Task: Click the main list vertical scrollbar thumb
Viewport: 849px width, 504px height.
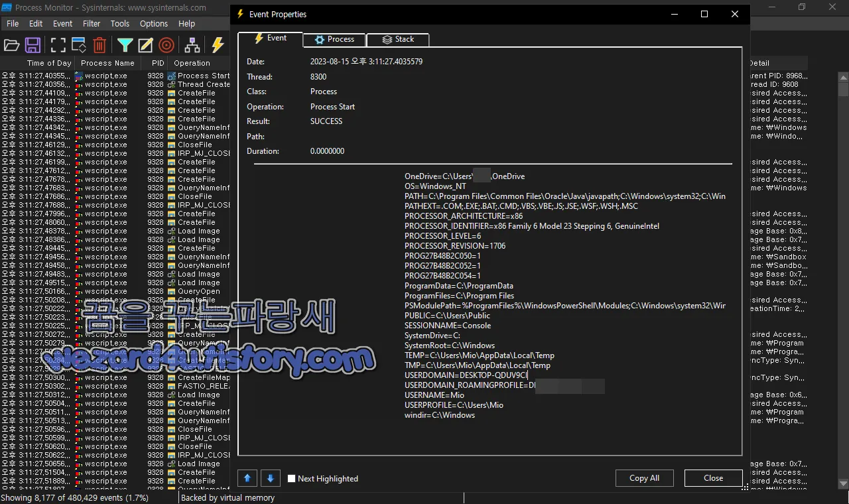Action: pos(843,89)
